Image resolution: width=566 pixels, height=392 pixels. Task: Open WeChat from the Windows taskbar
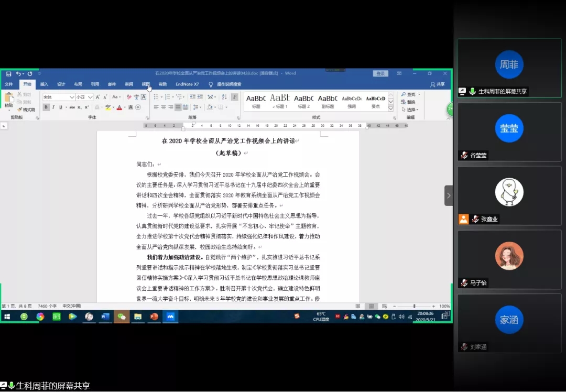click(122, 317)
